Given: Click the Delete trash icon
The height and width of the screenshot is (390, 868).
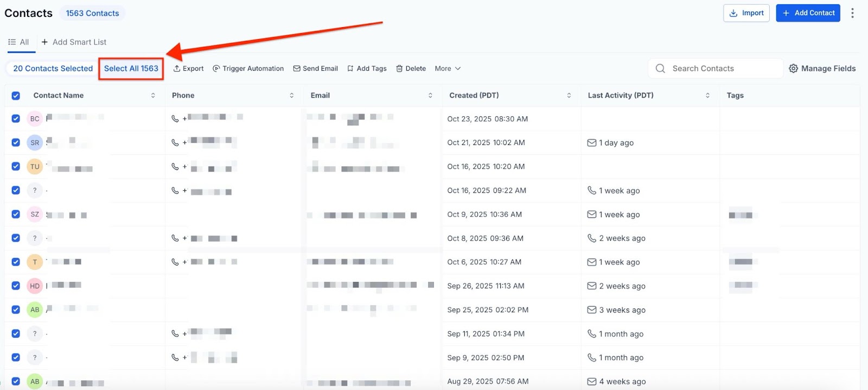Looking at the screenshot, I should click(399, 68).
